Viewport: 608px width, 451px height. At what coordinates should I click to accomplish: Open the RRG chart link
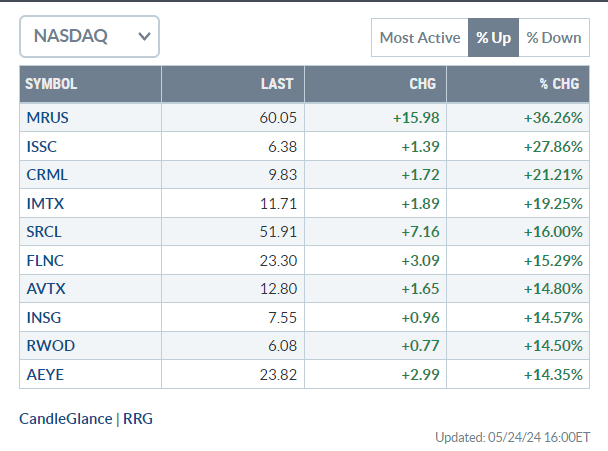(x=139, y=418)
